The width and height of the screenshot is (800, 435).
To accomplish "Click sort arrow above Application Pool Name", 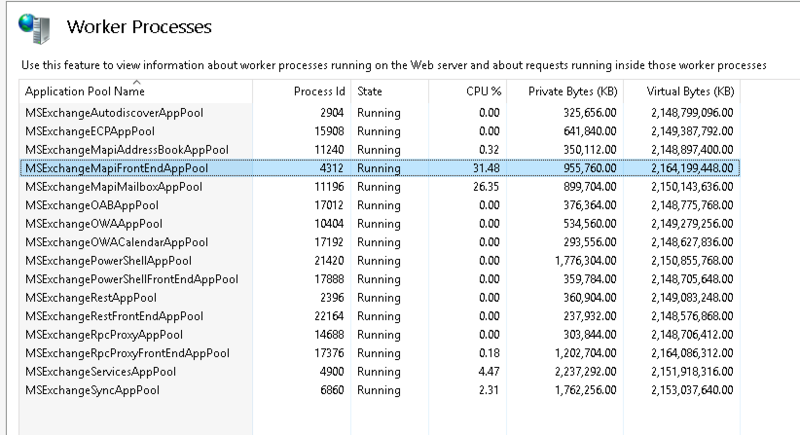I will (x=136, y=81).
